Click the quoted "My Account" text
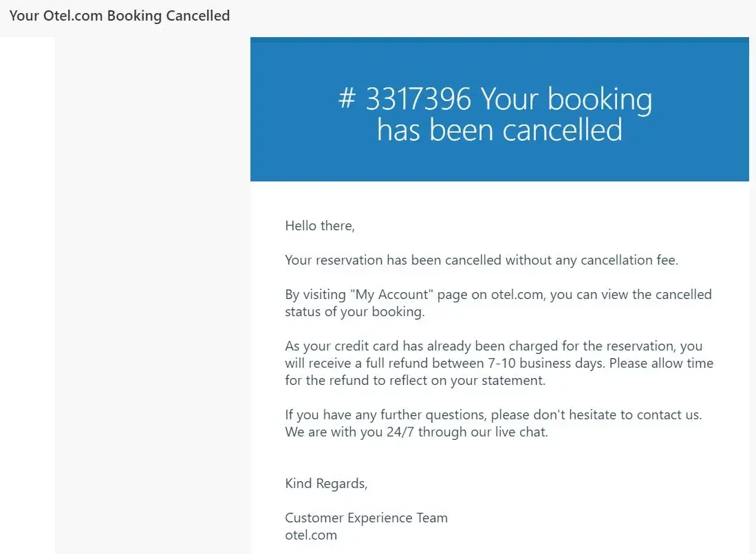 [x=391, y=295]
